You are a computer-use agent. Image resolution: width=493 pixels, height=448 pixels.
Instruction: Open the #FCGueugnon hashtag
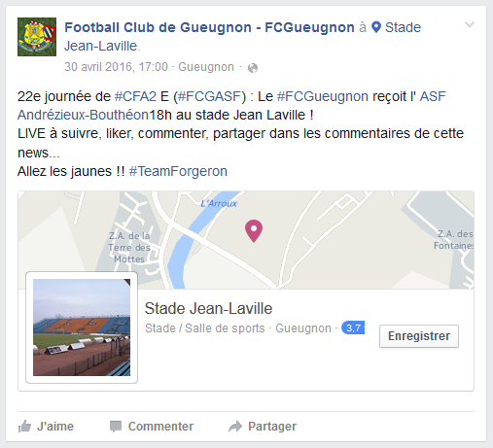[323, 96]
